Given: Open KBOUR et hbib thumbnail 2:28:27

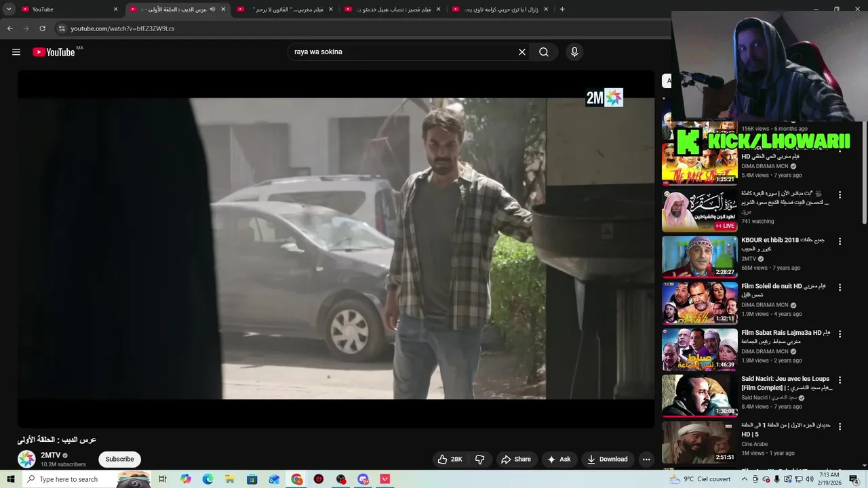Looking at the screenshot, I should (x=700, y=257).
